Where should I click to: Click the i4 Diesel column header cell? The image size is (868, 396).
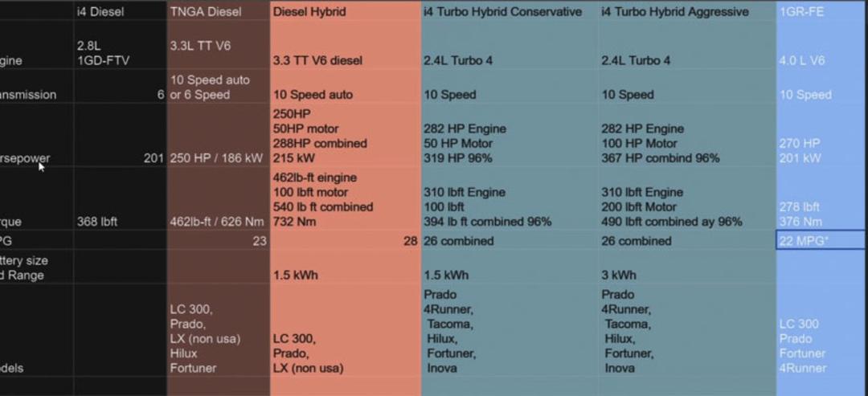(120, 11)
